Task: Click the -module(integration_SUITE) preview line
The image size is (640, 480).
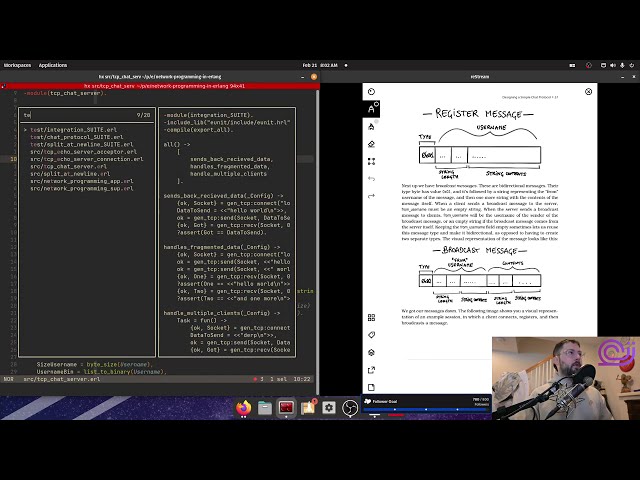Action: pos(209,115)
